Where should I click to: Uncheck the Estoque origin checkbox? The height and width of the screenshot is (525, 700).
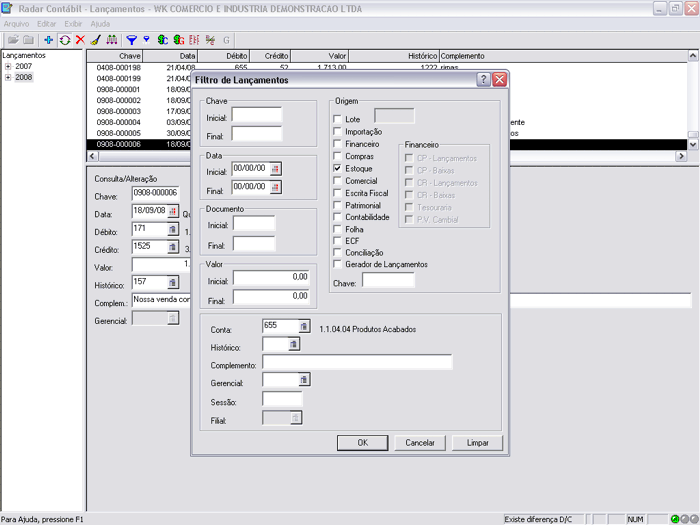(338, 169)
